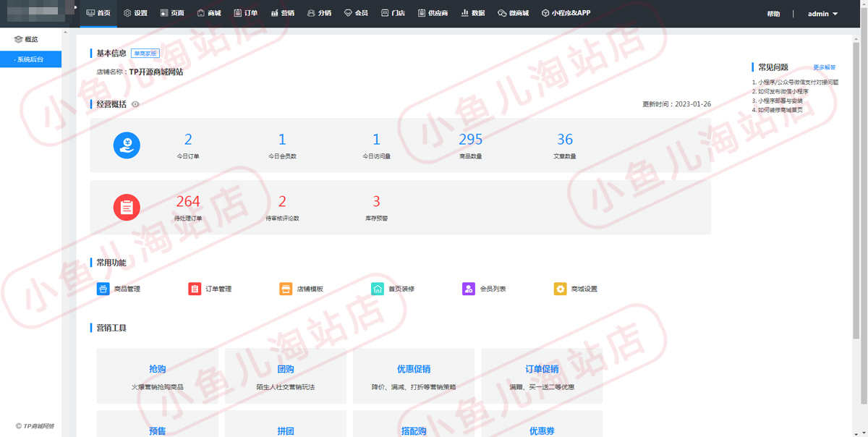Open 会员列表 member list shortcut

pos(485,289)
